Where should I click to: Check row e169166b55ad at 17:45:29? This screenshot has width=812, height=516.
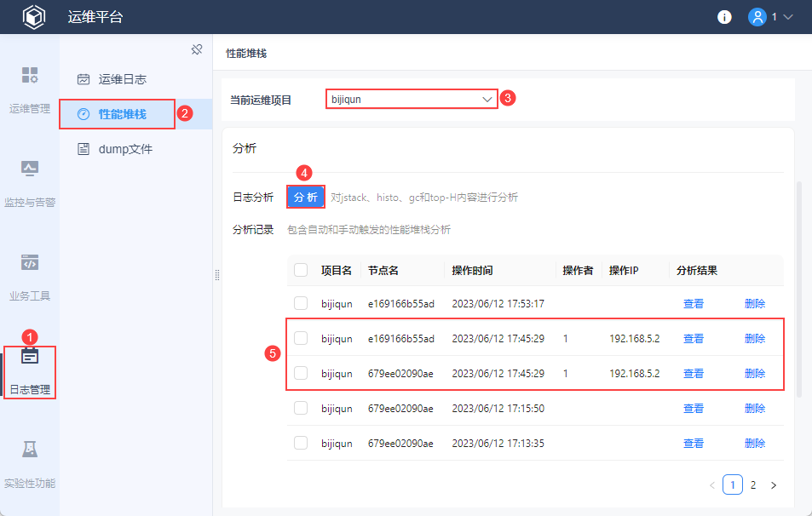[x=301, y=338]
